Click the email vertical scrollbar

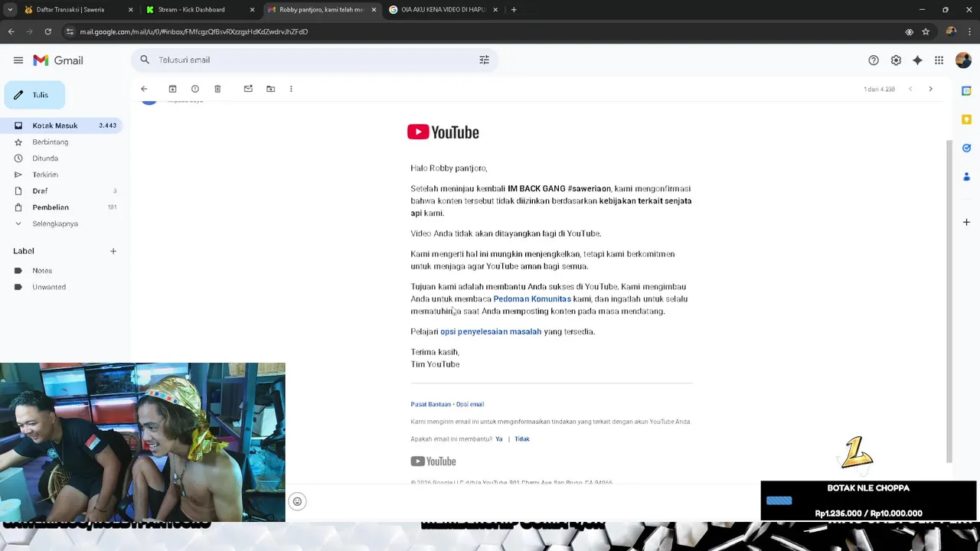pos(949,302)
